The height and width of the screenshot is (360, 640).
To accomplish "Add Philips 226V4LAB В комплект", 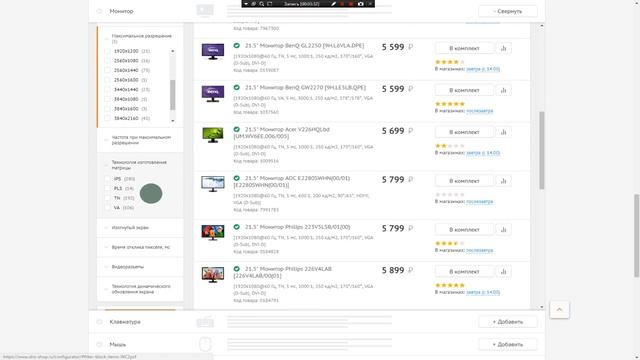I will point(464,271).
